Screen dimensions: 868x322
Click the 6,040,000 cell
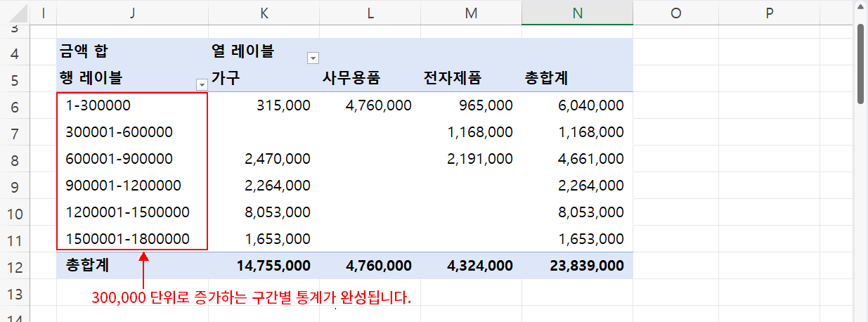pyautogui.click(x=577, y=105)
